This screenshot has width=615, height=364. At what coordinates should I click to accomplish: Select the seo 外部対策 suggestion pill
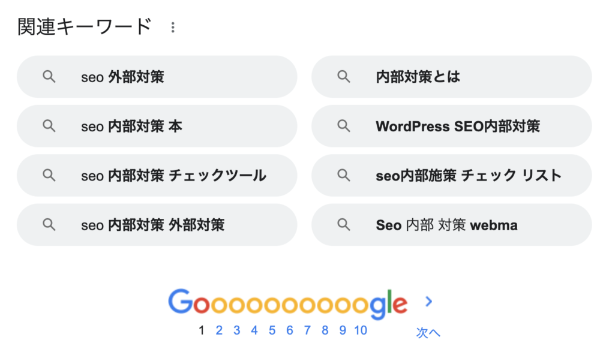coord(156,77)
